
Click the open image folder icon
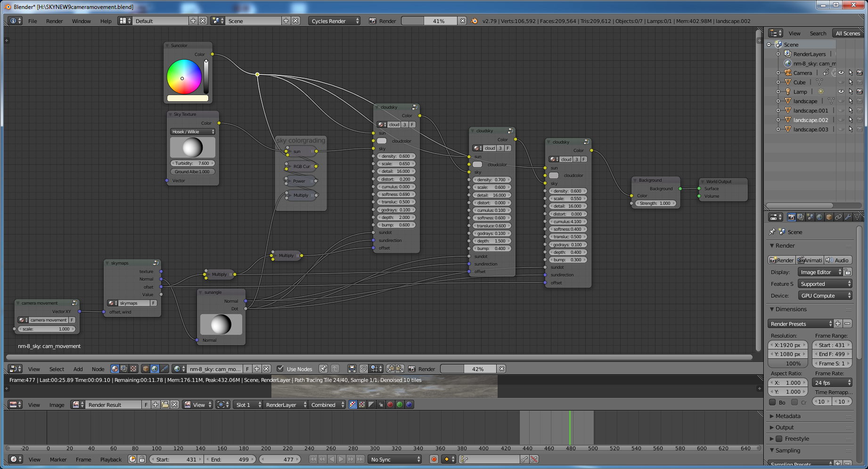[x=165, y=404]
